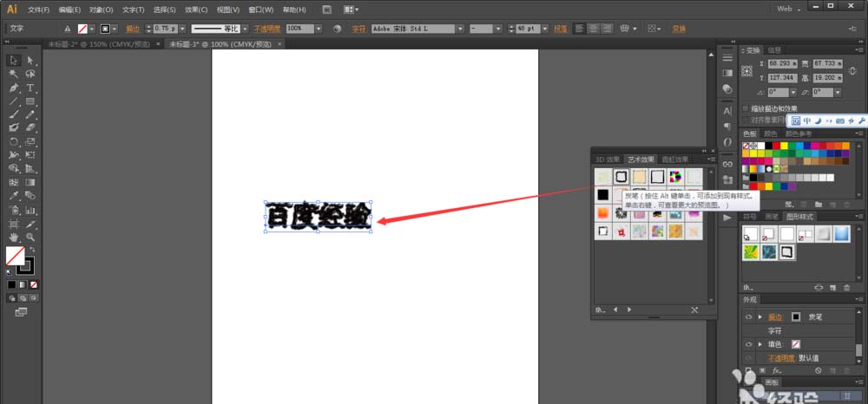Open the 文件(F) menu
The height and width of the screenshot is (404, 868).
coord(39,10)
